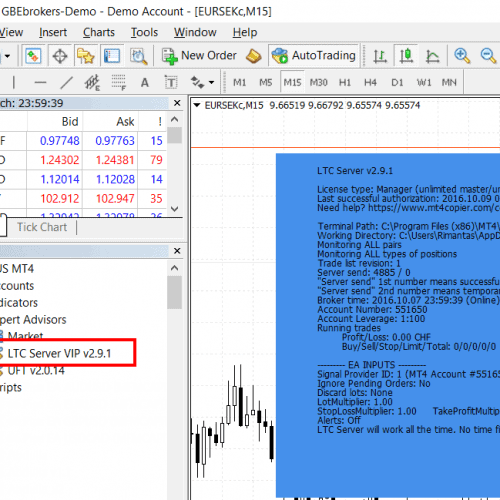This screenshot has height=500, width=500.
Task: Switch chart to bar chart style
Action: [x=380, y=56]
